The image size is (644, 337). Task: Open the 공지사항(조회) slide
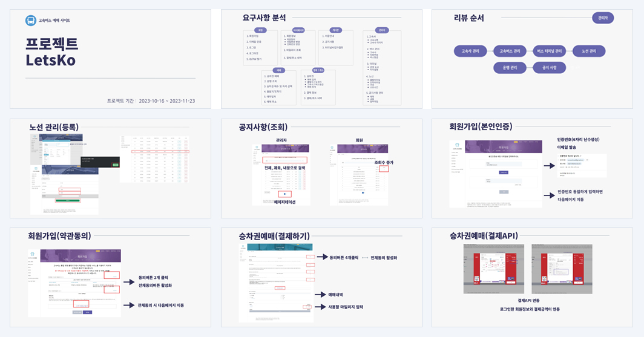point(321,168)
